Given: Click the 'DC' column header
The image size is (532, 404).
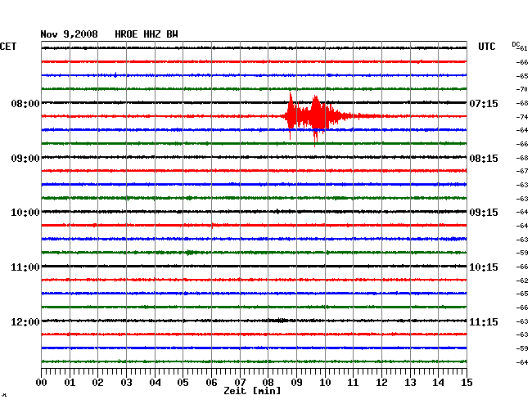Looking at the screenshot, I should tap(516, 44).
